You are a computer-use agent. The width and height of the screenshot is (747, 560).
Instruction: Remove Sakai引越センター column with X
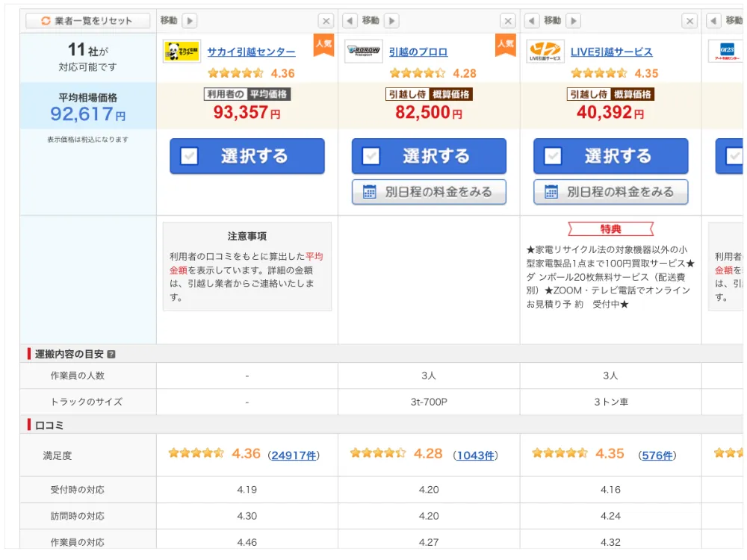326,21
